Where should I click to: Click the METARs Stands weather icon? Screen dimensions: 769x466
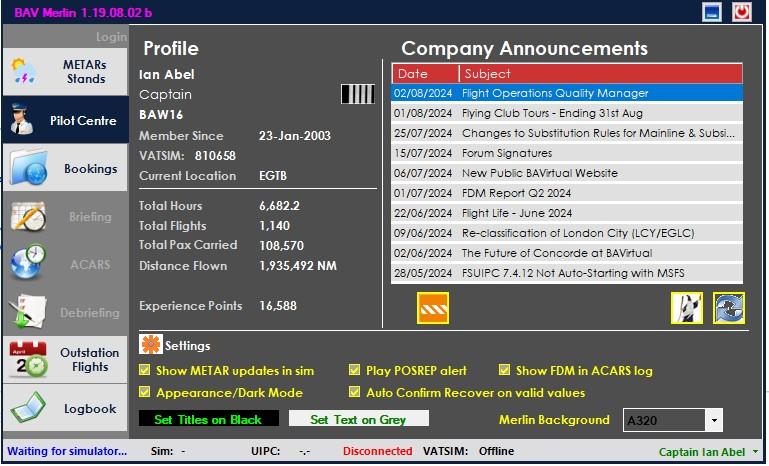24,72
